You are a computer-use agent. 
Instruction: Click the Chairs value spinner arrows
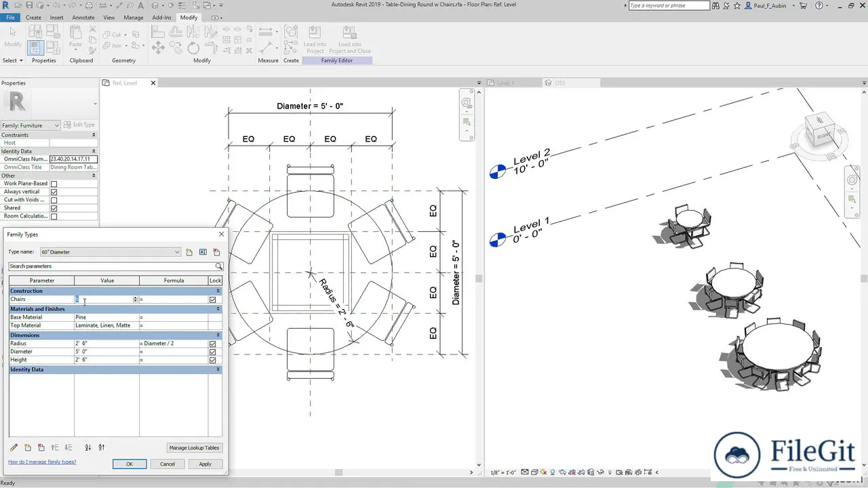pyautogui.click(x=136, y=300)
